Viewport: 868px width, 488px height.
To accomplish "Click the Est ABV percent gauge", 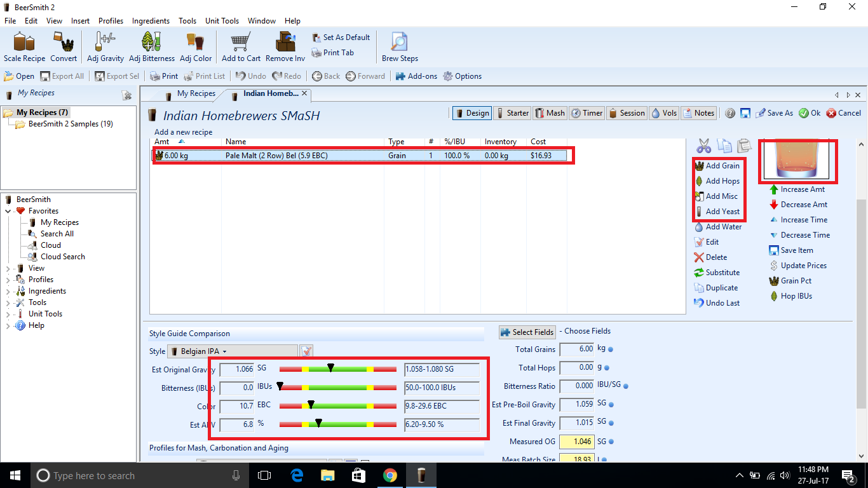I will coord(338,424).
